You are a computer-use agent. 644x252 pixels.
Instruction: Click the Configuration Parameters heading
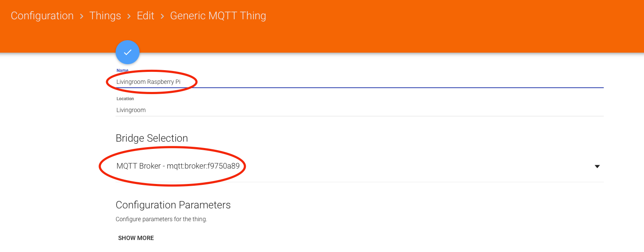pyautogui.click(x=173, y=205)
